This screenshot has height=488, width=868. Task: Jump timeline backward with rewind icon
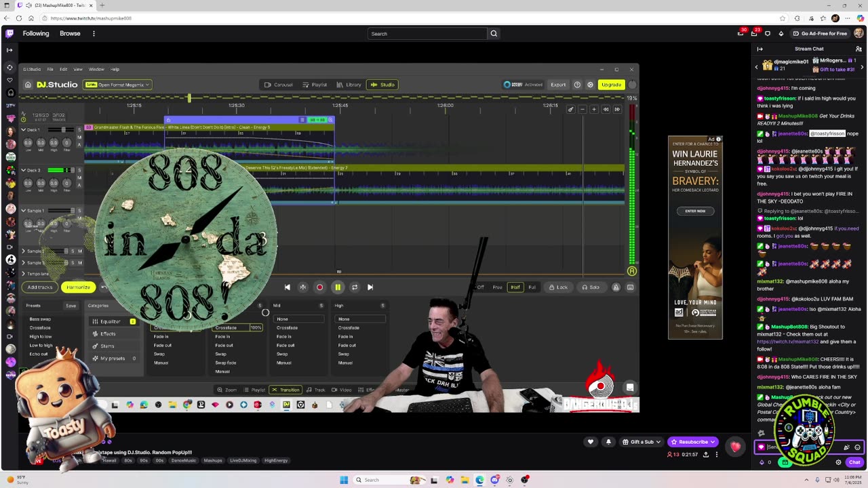(606, 109)
